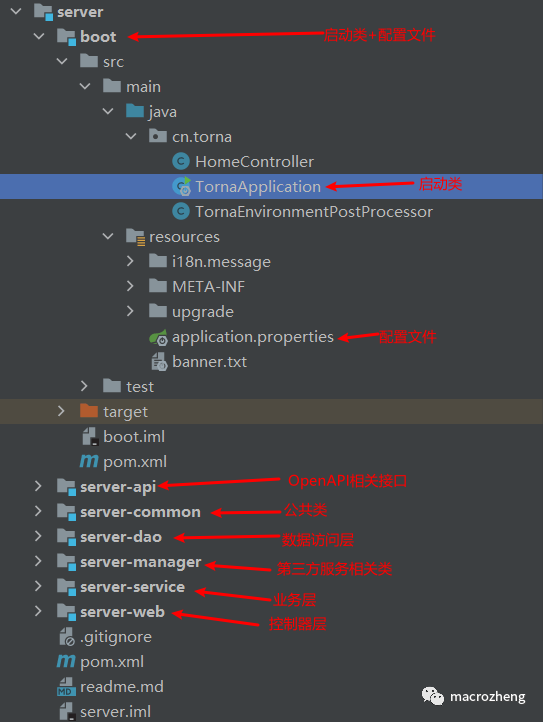
Task: Select the server-dao module
Action: pyautogui.click(x=121, y=536)
